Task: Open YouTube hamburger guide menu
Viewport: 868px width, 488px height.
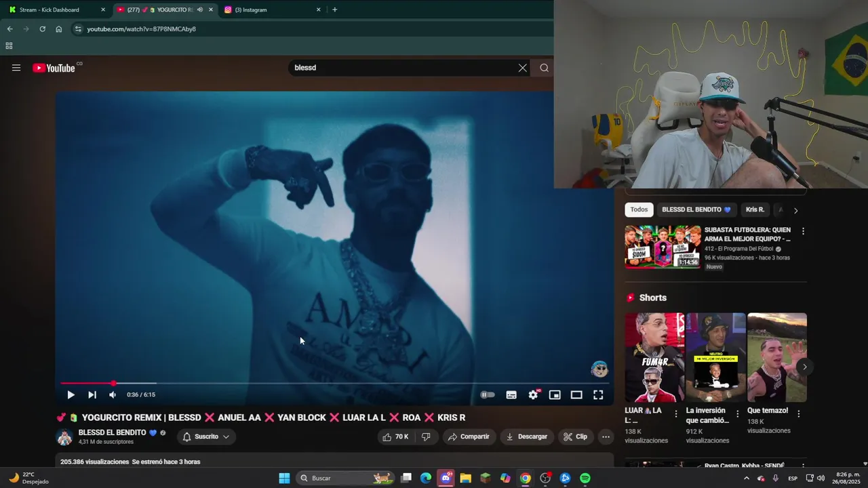Action: [x=16, y=68]
